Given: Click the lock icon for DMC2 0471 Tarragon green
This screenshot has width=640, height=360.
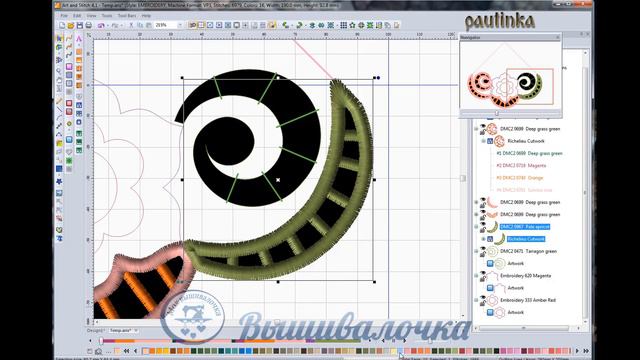Looking at the screenshot, I should click(482, 255).
